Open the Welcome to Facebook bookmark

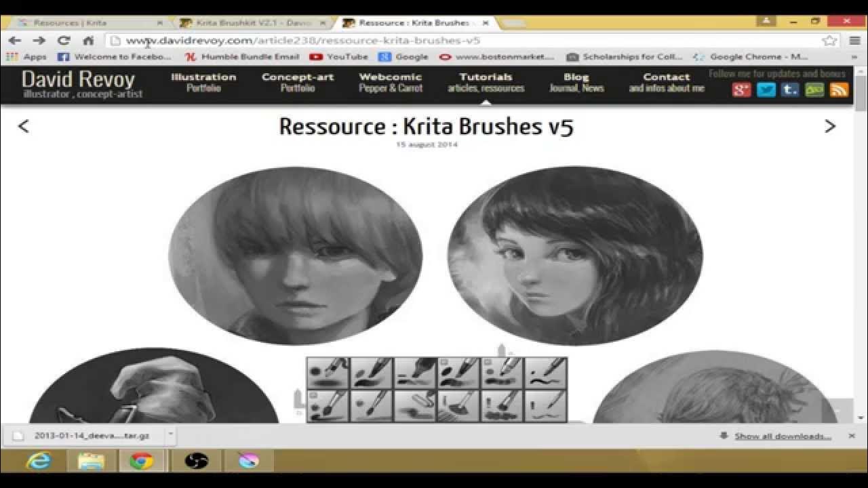(x=115, y=57)
